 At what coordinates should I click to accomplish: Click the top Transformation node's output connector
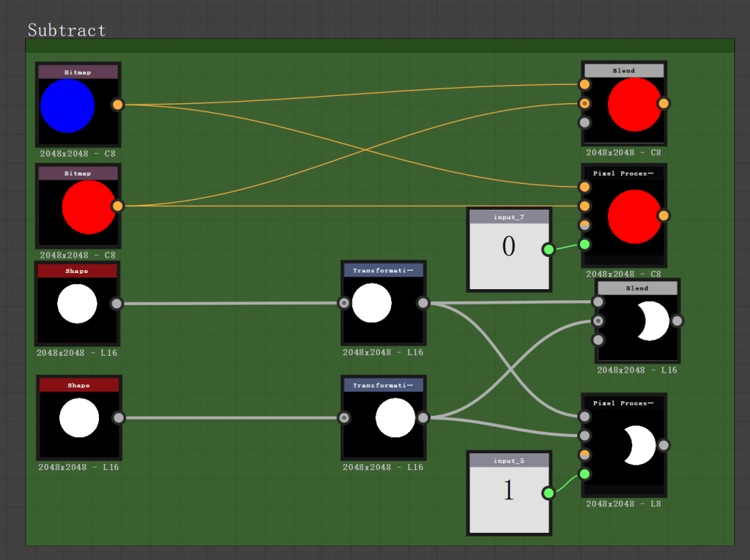tap(423, 303)
